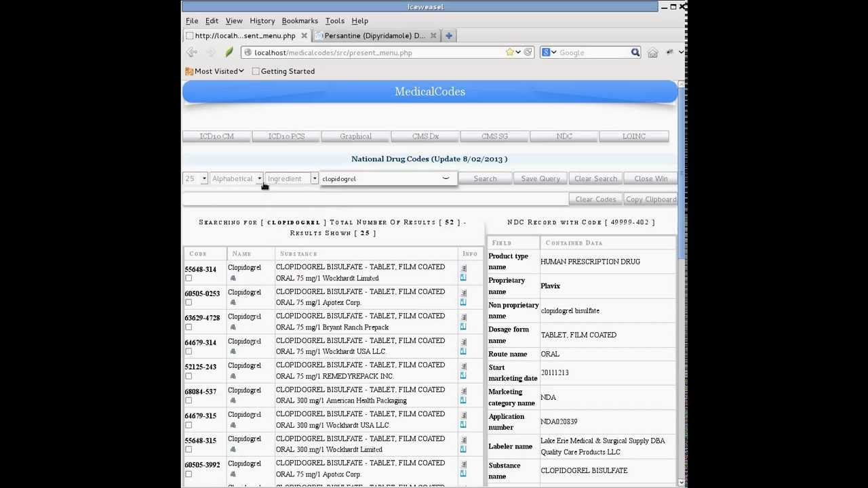Switch to the Graphical tab

(356, 136)
